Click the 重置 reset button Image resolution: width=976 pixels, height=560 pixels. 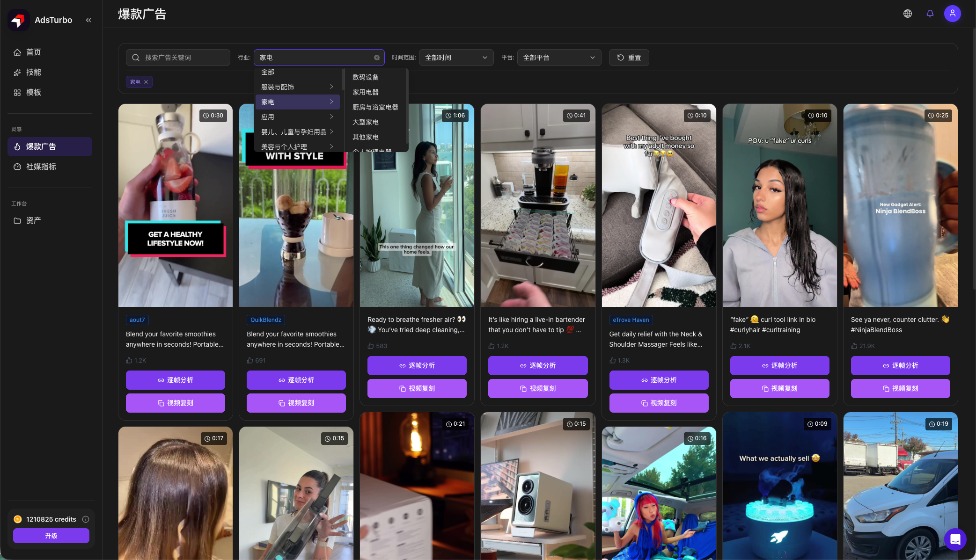point(628,58)
